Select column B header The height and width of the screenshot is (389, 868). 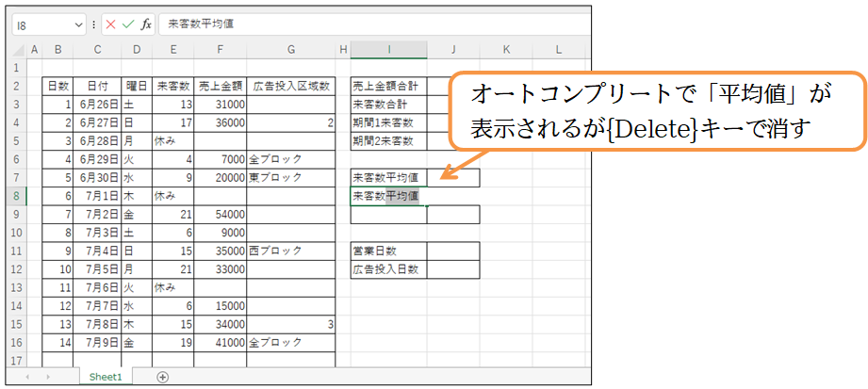[x=57, y=50]
